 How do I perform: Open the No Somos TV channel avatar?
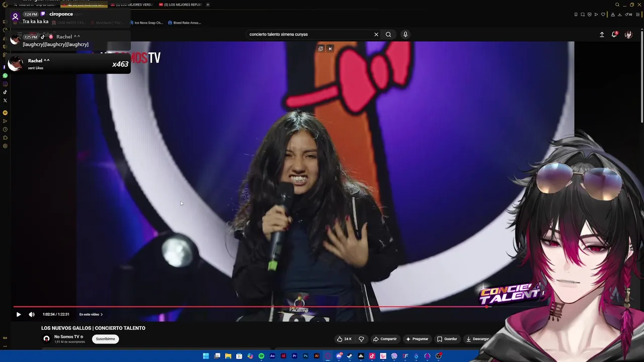pos(47,339)
